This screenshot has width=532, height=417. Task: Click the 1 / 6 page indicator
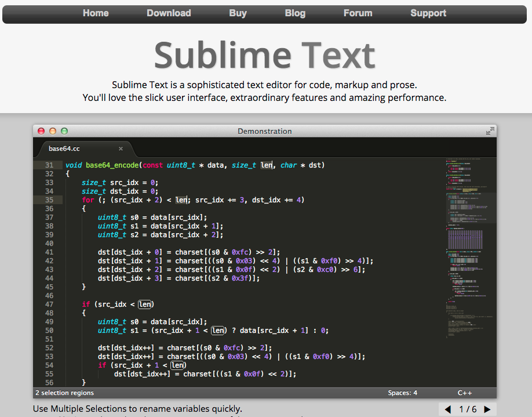coord(468,409)
